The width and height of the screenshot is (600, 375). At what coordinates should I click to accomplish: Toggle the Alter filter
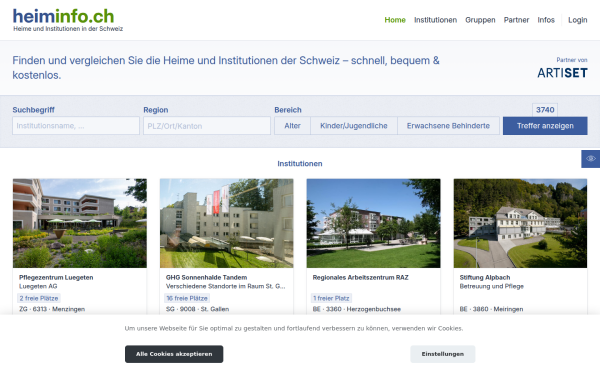click(x=292, y=126)
